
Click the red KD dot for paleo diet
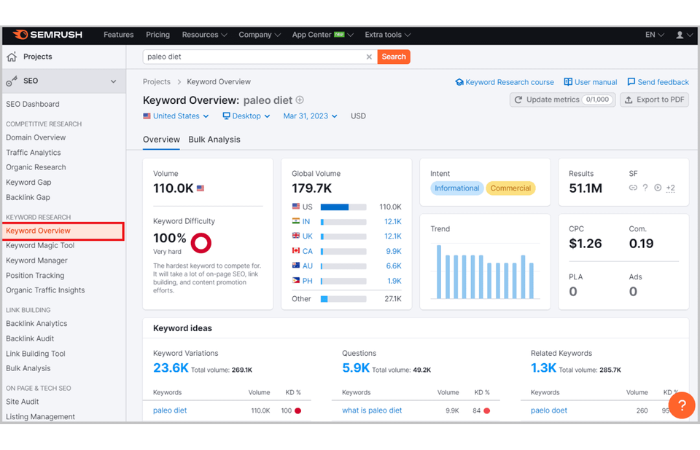point(298,411)
